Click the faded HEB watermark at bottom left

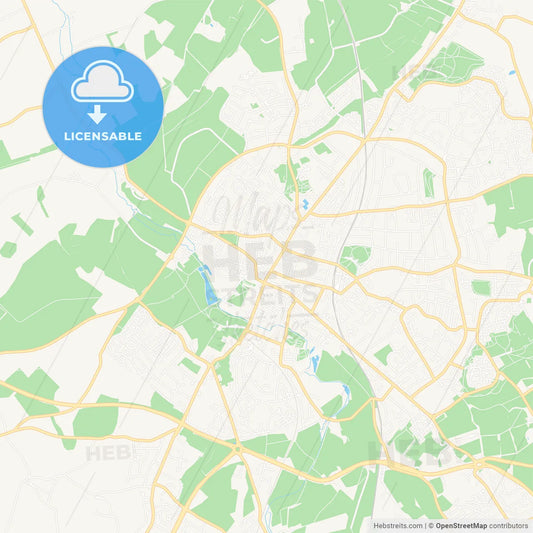[108, 453]
